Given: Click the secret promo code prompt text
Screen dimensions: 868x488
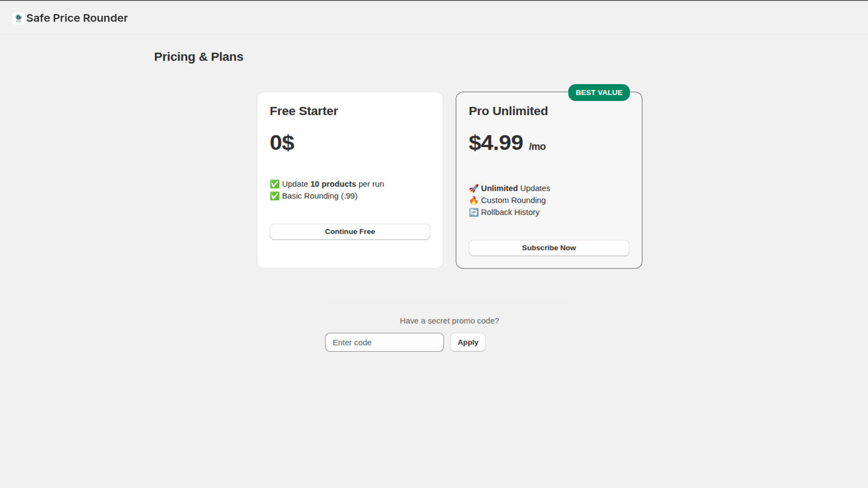Looking at the screenshot, I should coord(449,320).
